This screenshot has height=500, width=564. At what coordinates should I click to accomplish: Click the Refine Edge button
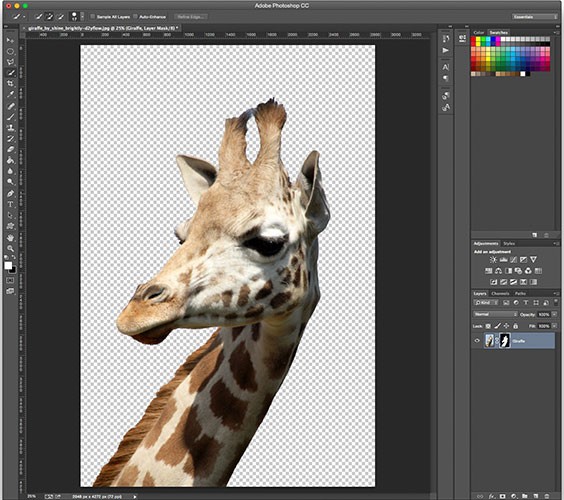[191, 17]
